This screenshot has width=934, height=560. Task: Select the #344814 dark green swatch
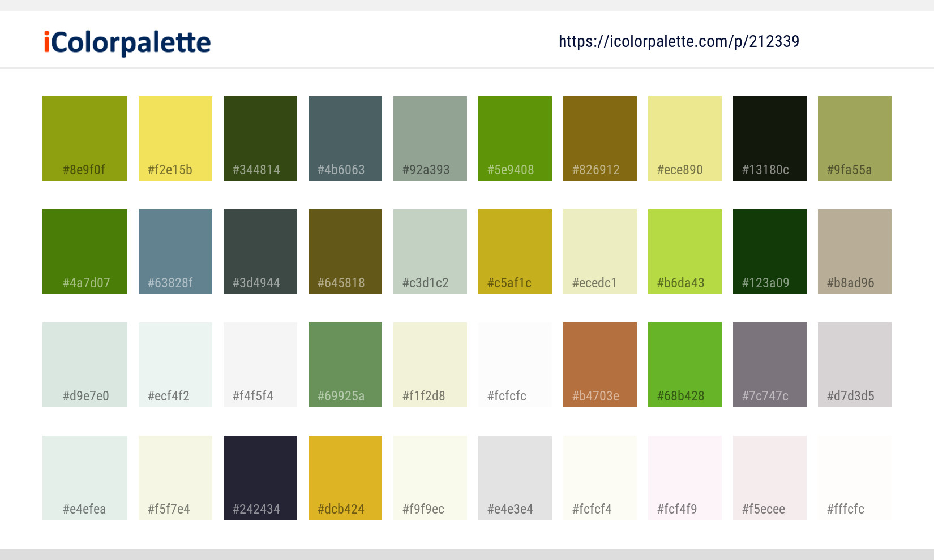point(260,138)
